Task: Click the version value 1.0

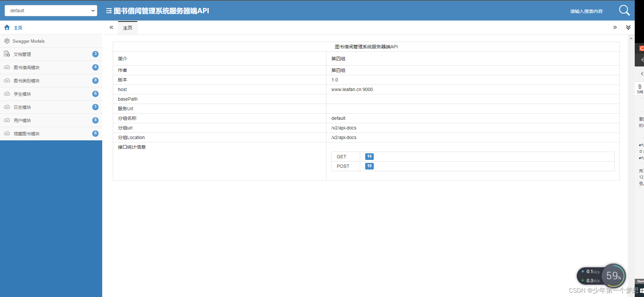Action: tap(335, 80)
